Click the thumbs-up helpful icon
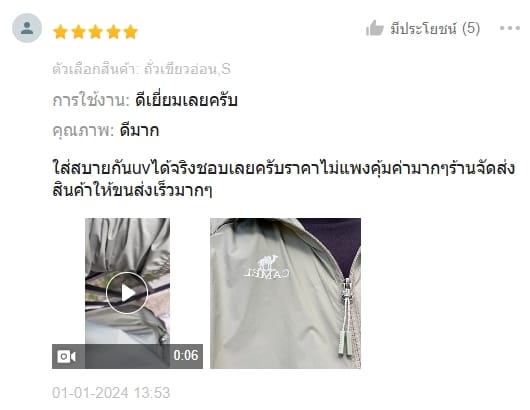 [375, 28]
